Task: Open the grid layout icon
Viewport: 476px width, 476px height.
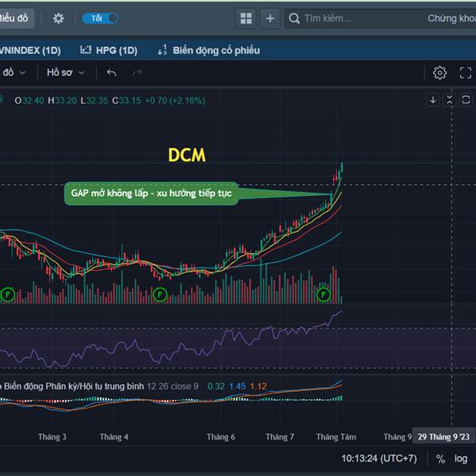Action: click(246, 18)
